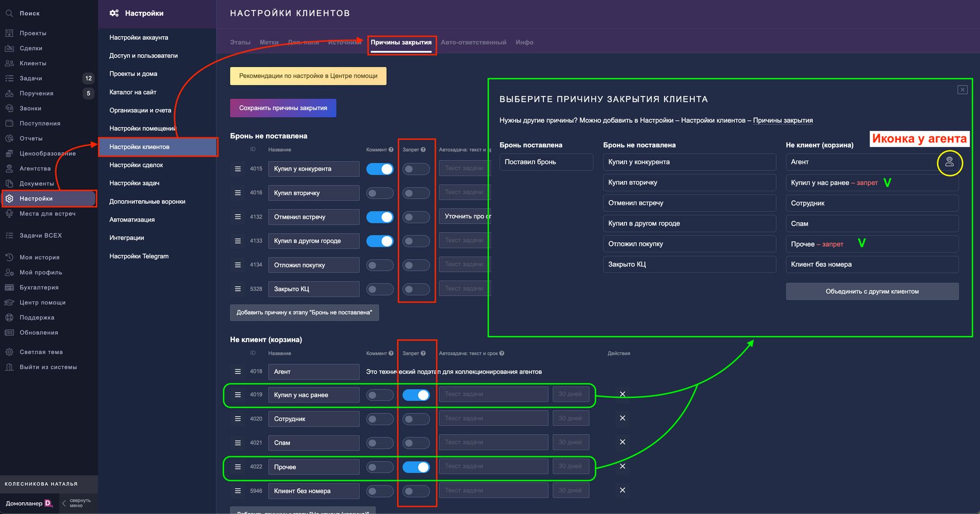Click 30 дней term field for Спам

pos(570,443)
